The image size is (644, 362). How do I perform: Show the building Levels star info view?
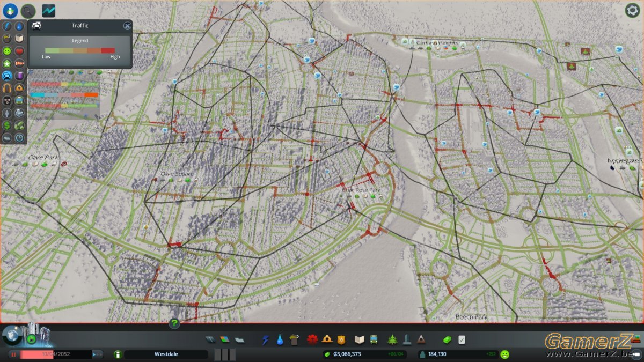(7, 63)
